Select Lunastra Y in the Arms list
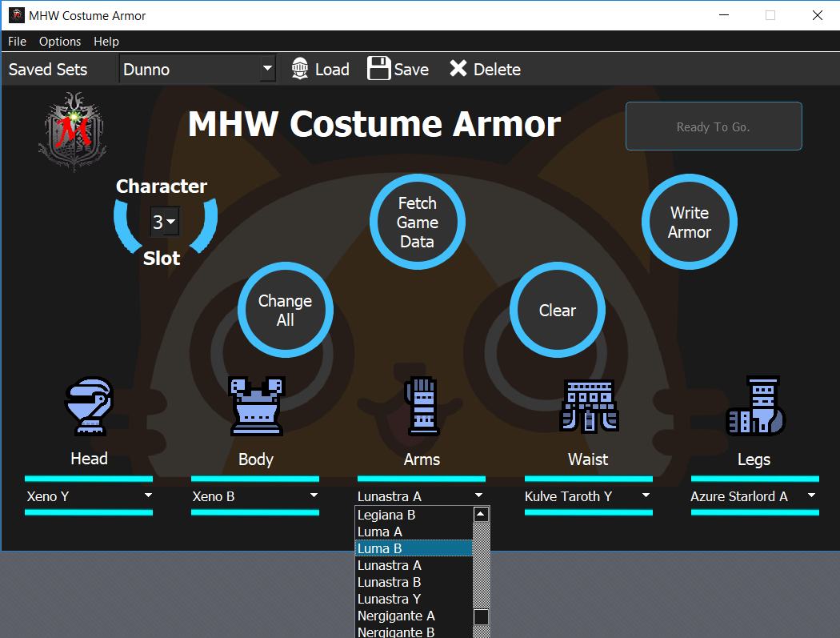 tap(414, 599)
